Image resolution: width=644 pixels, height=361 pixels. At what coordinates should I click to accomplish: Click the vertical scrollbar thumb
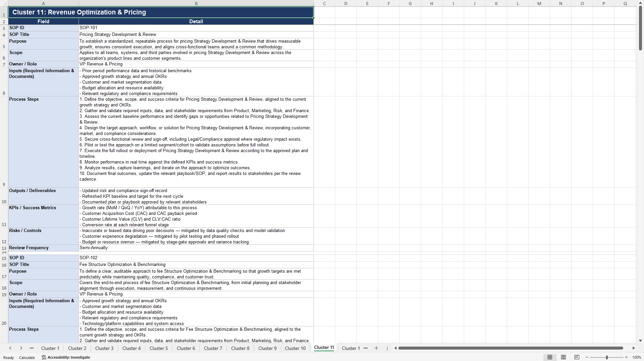640,28
